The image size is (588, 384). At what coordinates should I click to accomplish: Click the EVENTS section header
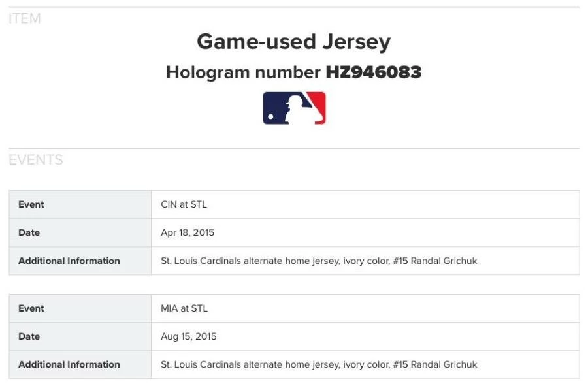36,160
